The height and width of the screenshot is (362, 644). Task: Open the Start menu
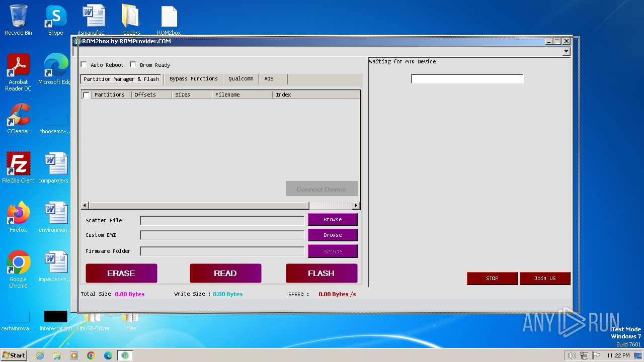[x=14, y=355]
